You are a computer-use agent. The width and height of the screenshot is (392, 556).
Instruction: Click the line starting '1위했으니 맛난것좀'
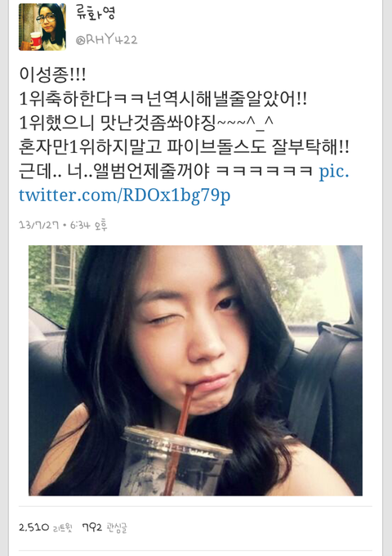click(146, 123)
